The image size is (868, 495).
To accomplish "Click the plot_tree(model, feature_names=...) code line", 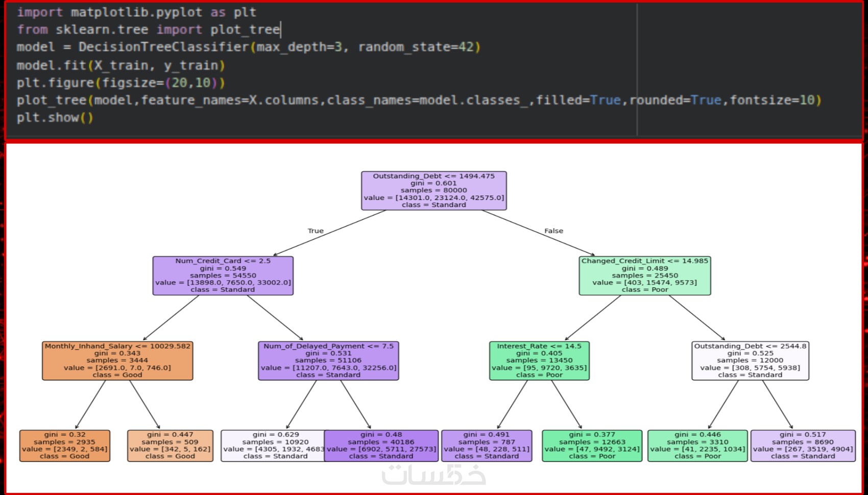I will pos(419,100).
